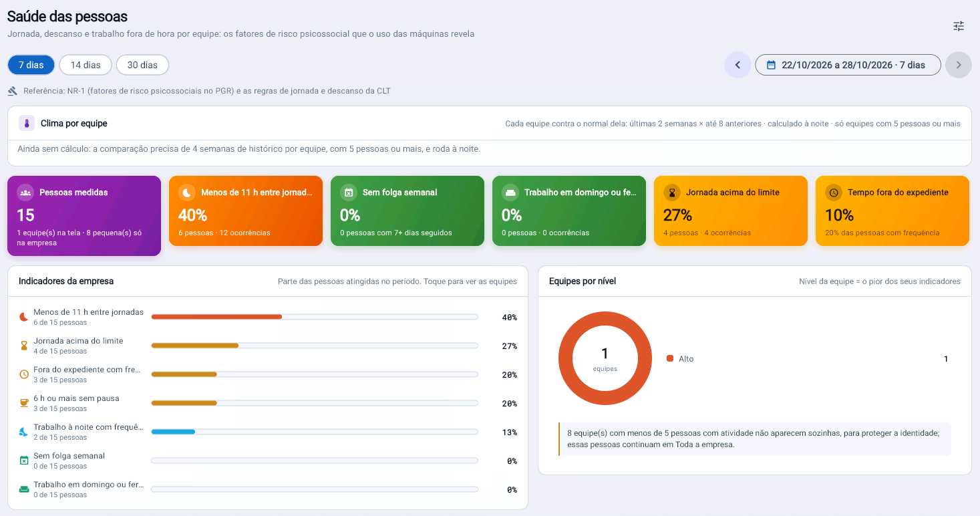The height and width of the screenshot is (516, 980).
Task: Click the Alto legend label
Action: point(686,359)
